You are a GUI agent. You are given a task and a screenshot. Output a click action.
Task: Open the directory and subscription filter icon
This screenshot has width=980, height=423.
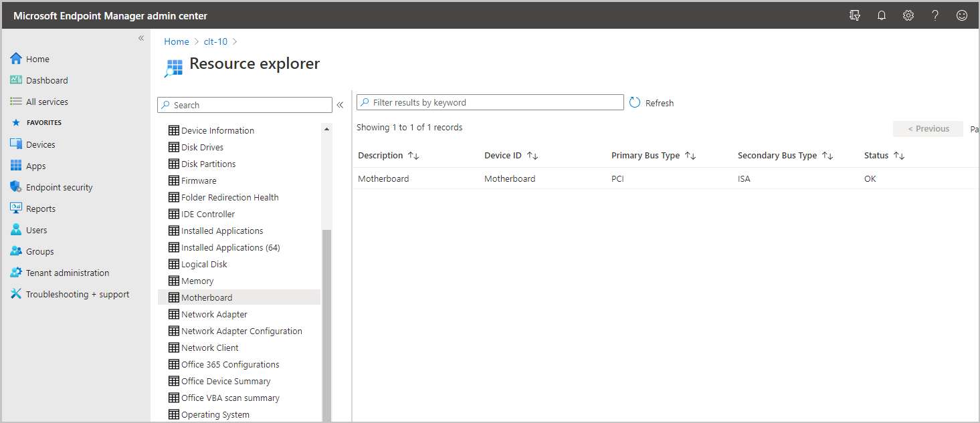855,15
